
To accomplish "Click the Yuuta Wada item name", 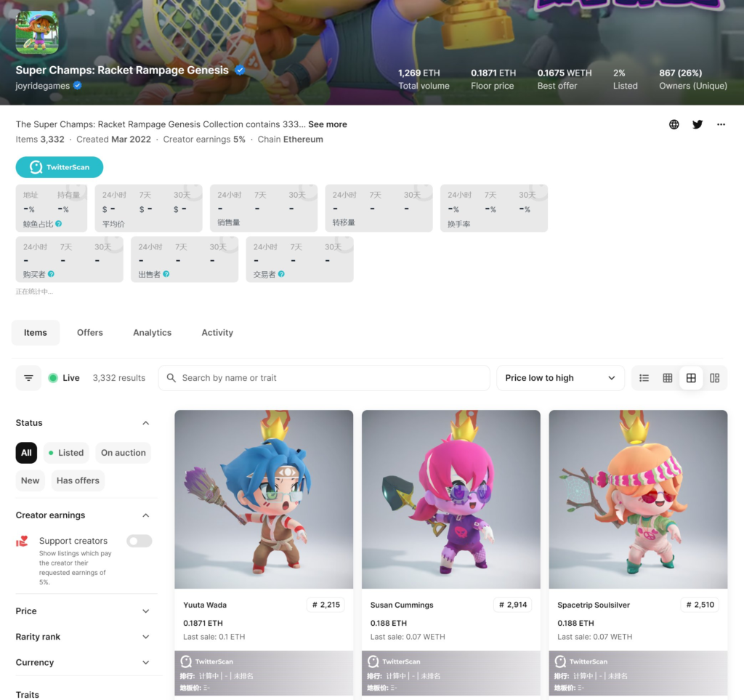I will click(205, 605).
